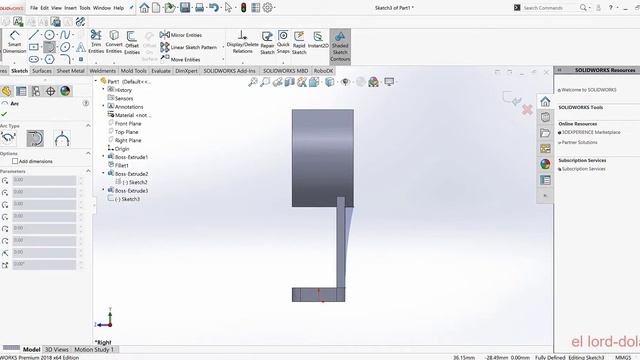Screen dimensions: 640x360
Task: Open DimXpertManager crosshair tab icon
Action: click(x=50, y=91)
